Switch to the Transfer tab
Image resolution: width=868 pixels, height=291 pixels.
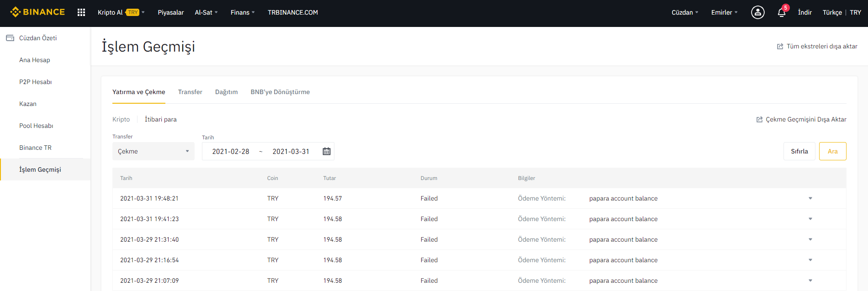point(190,92)
